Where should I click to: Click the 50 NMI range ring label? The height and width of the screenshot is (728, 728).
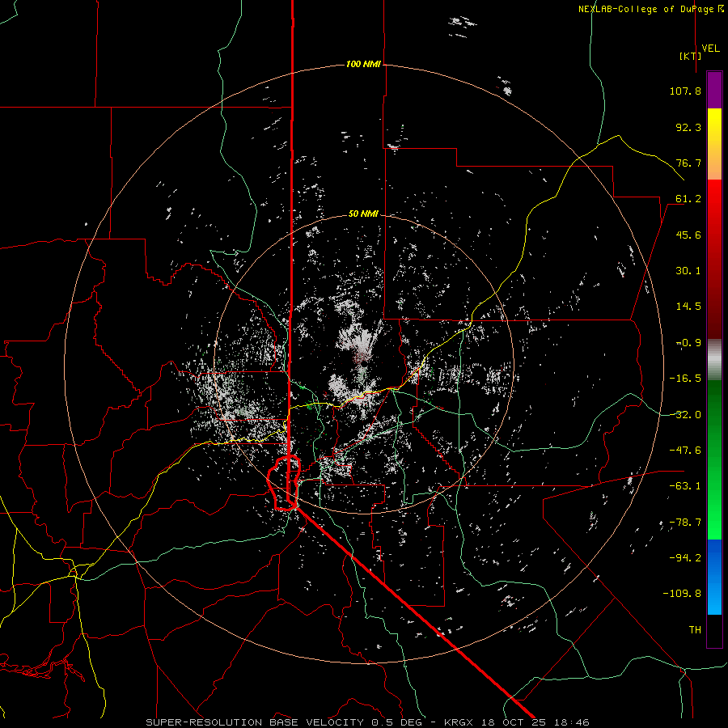[x=363, y=214]
